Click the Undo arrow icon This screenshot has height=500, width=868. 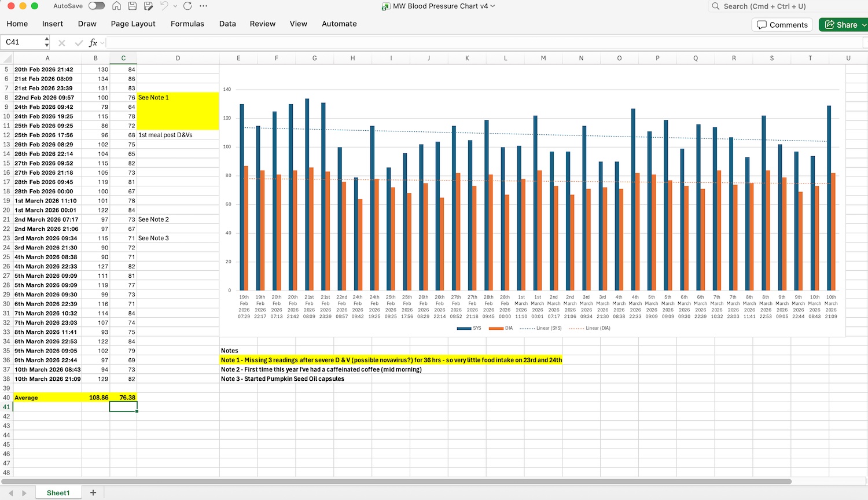[164, 6]
